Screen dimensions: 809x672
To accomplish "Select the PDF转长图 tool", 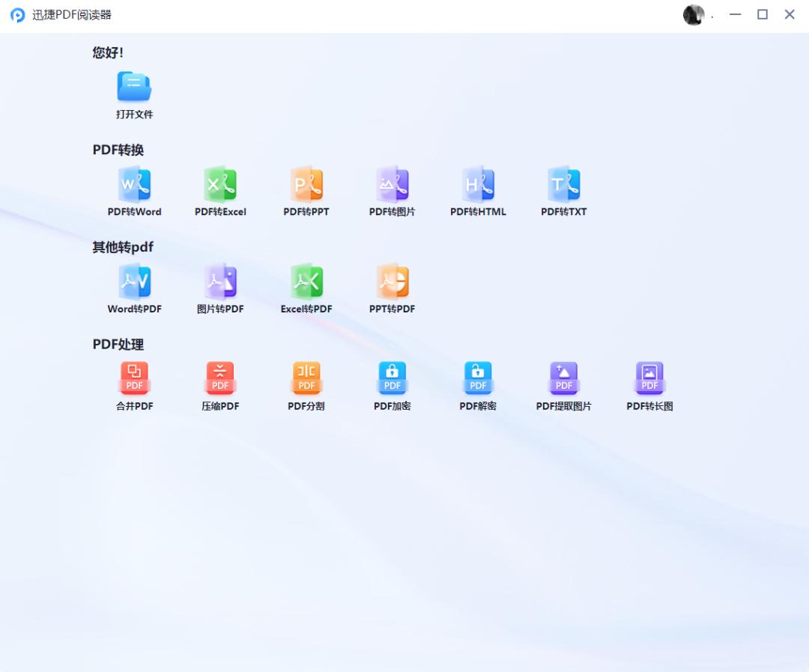I will click(x=649, y=384).
